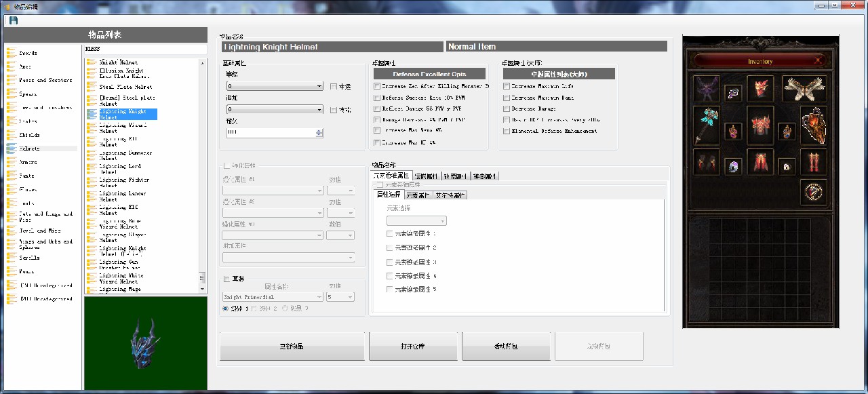Open the Knight Primordial dropdown
The image size is (868, 394).
pyautogui.click(x=273, y=297)
